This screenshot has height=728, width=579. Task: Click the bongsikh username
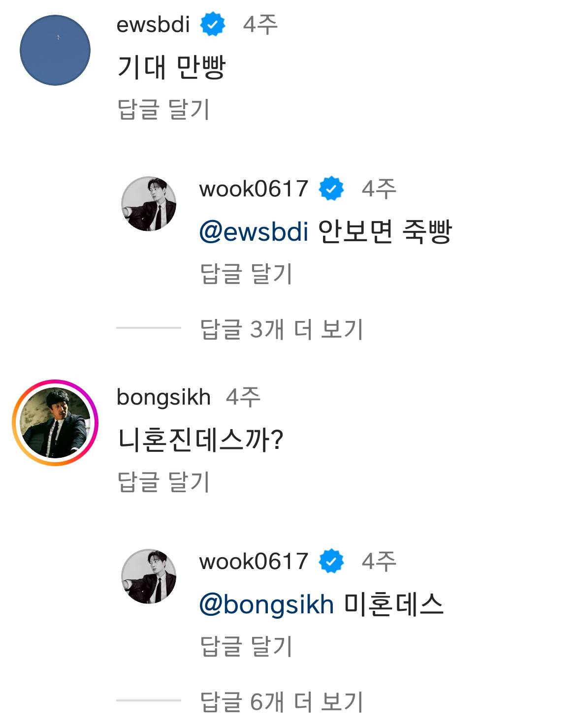coord(163,397)
